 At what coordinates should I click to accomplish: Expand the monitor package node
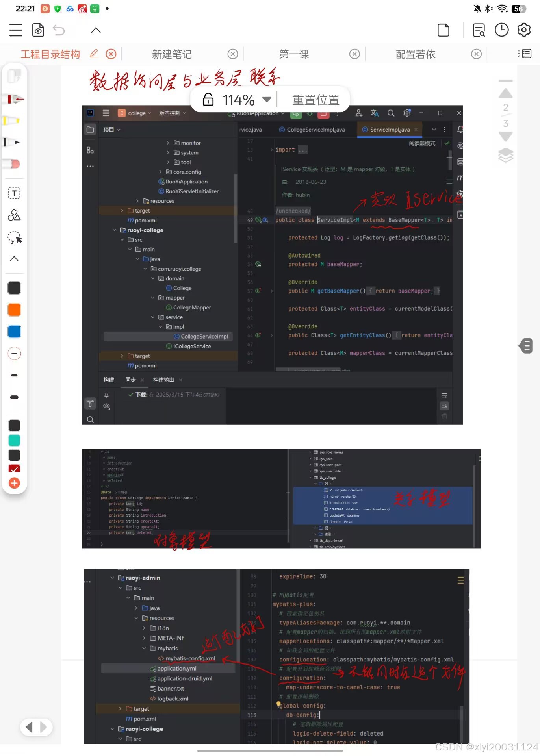click(x=168, y=143)
